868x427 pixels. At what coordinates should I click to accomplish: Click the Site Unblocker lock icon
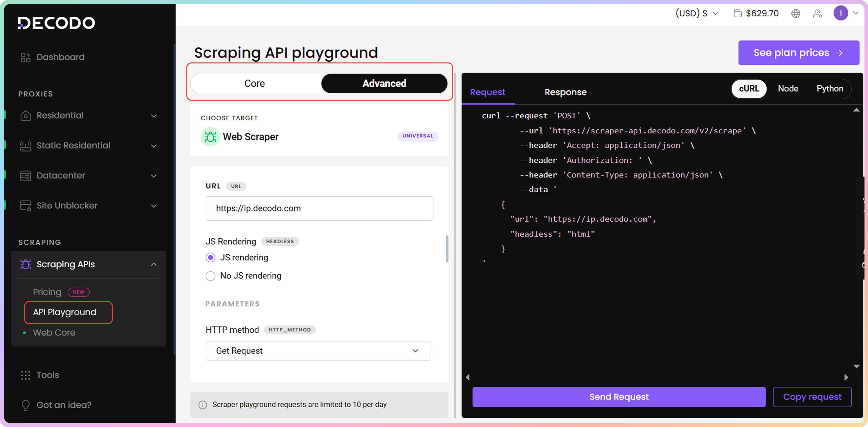coord(25,206)
